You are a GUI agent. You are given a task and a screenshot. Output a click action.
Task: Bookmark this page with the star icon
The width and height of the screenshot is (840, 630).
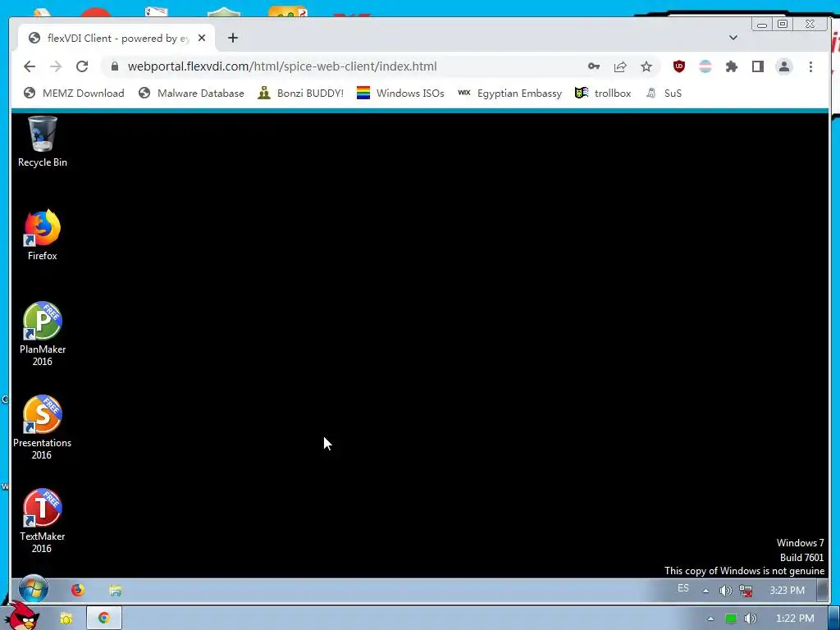[x=646, y=66]
